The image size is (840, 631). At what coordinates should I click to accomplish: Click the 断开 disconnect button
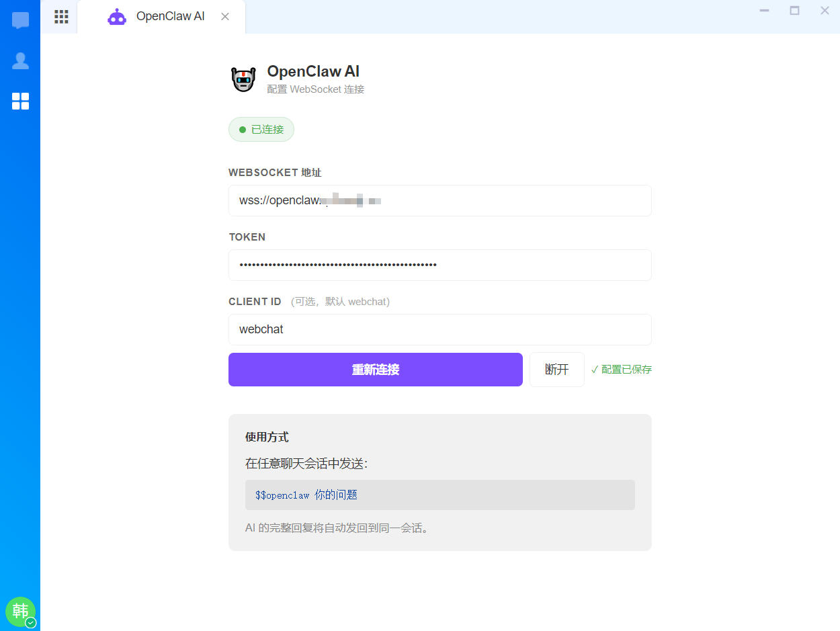[557, 370]
